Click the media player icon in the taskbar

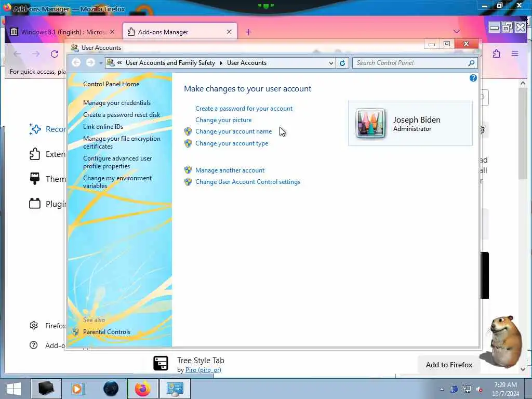tap(78, 389)
